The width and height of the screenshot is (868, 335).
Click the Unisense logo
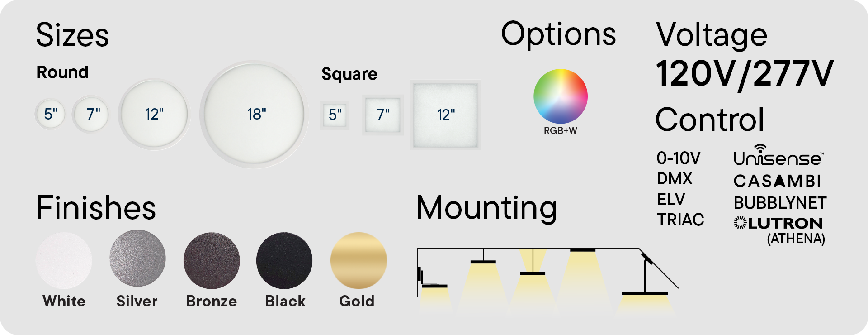[778, 156]
